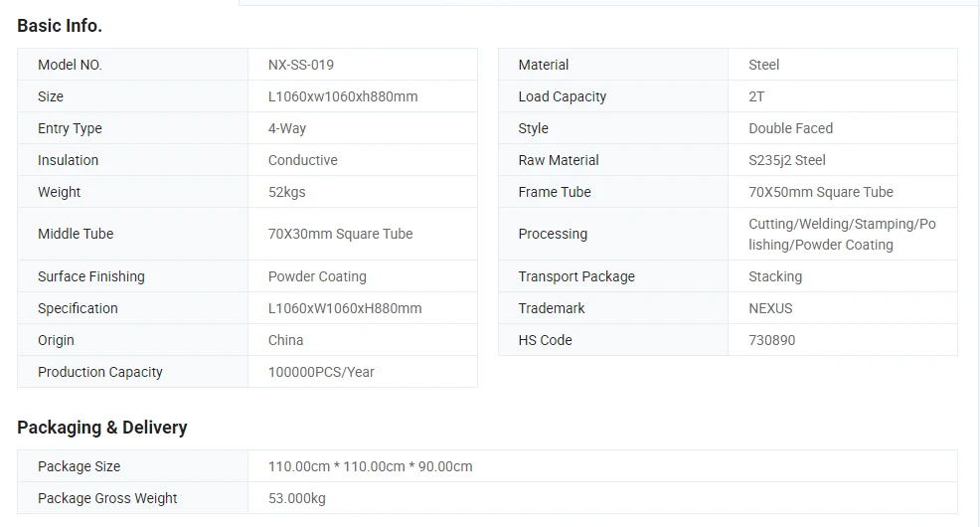Click the Transport Package label
The width and height of the screenshot is (980, 527).
point(576,277)
